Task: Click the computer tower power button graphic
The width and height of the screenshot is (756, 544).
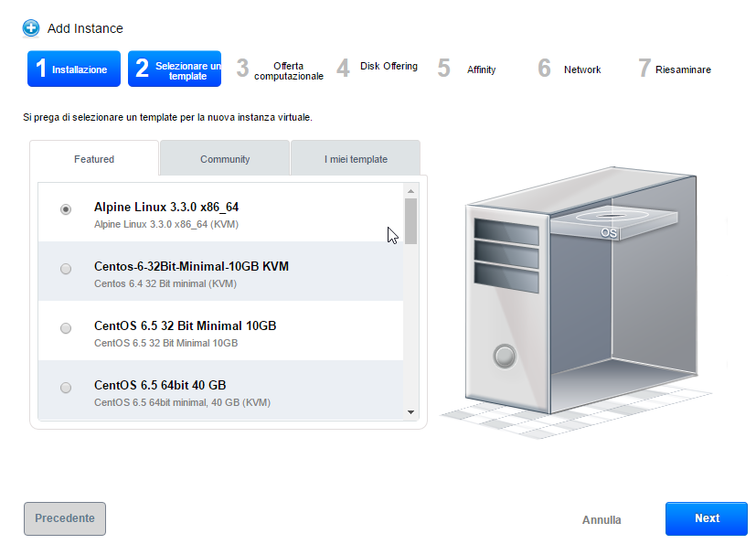Action: coord(504,355)
